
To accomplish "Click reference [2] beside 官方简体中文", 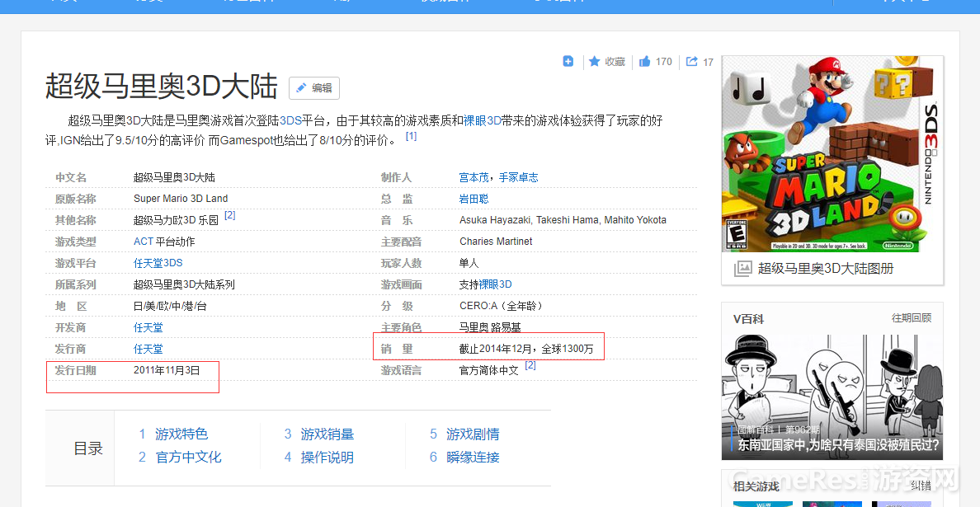I will pos(530,365).
